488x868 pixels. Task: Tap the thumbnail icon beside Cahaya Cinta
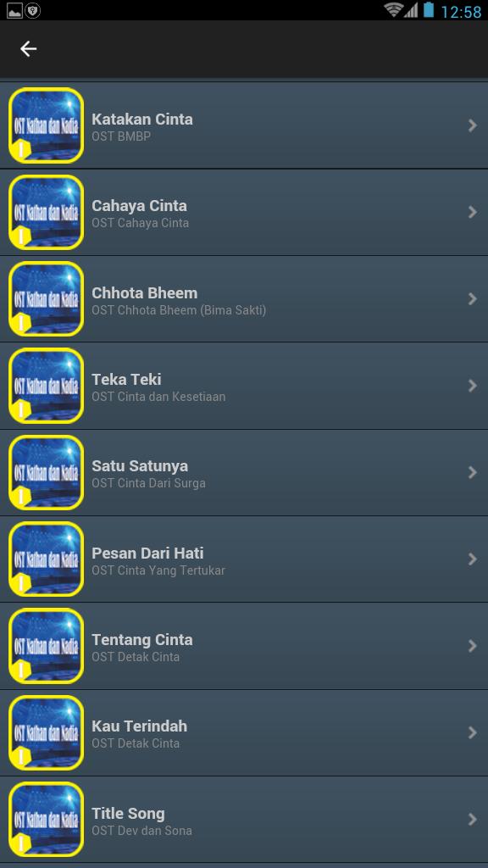[x=47, y=212]
